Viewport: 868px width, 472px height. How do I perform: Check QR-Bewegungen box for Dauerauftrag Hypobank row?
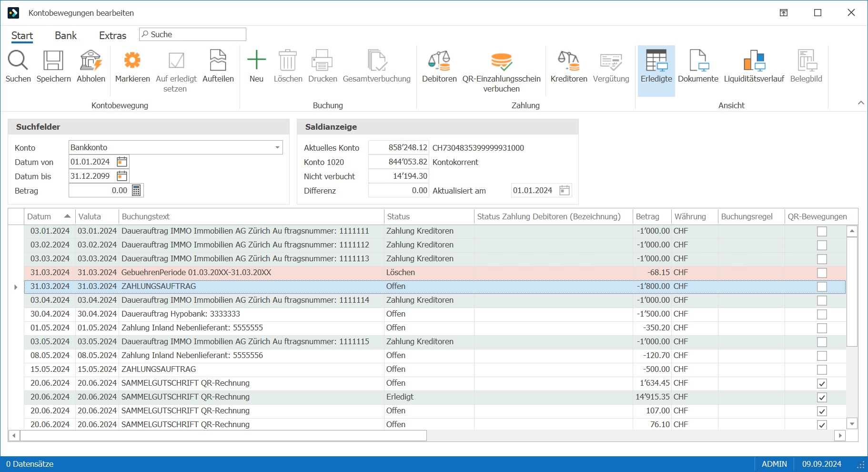[822, 314]
